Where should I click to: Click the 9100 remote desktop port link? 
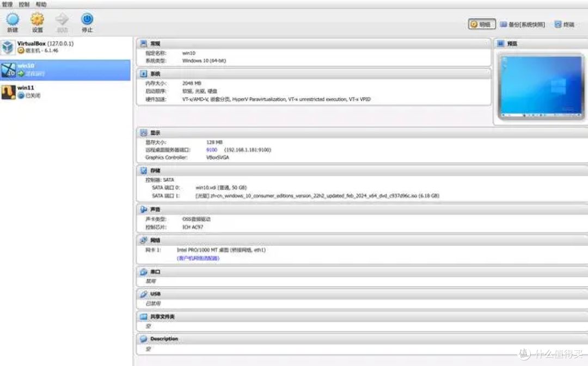[212, 150]
